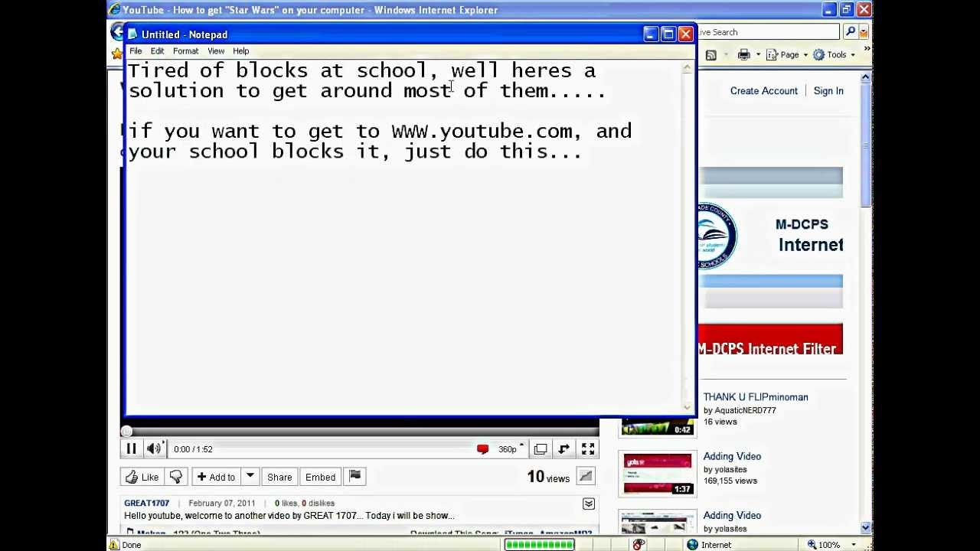The height and width of the screenshot is (551, 980).
Task: Click the Internet Explorer title bar icon
Action: point(114,10)
